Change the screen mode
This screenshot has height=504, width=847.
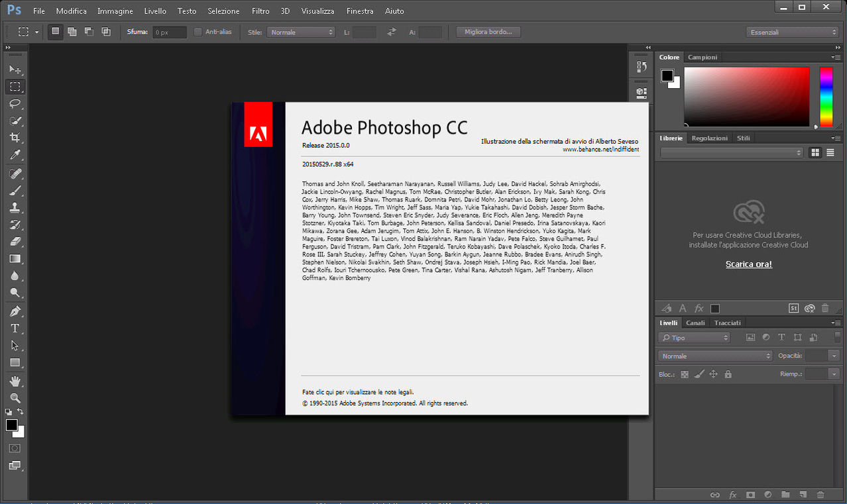click(x=15, y=466)
